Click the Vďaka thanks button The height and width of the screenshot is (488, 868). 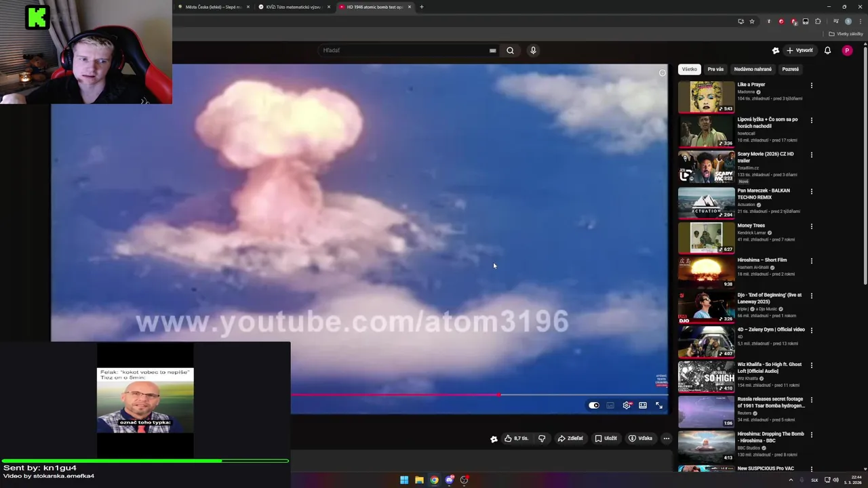tap(641, 439)
